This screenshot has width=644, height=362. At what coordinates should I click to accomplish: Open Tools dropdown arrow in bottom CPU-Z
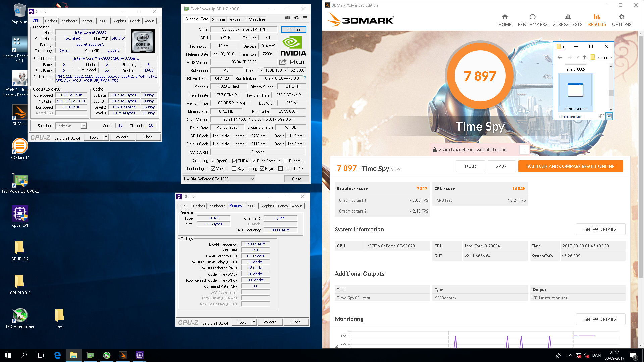point(254,322)
